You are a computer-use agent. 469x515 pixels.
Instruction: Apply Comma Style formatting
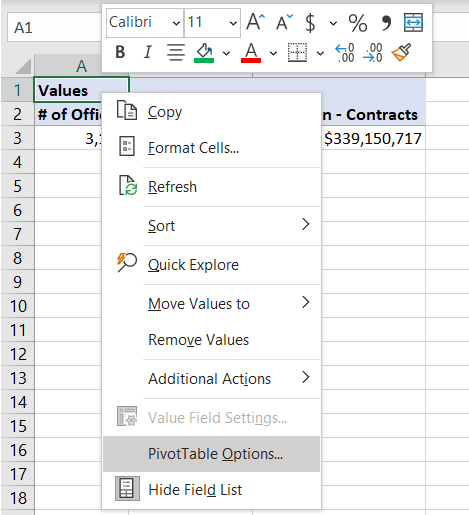click(386, 23)
